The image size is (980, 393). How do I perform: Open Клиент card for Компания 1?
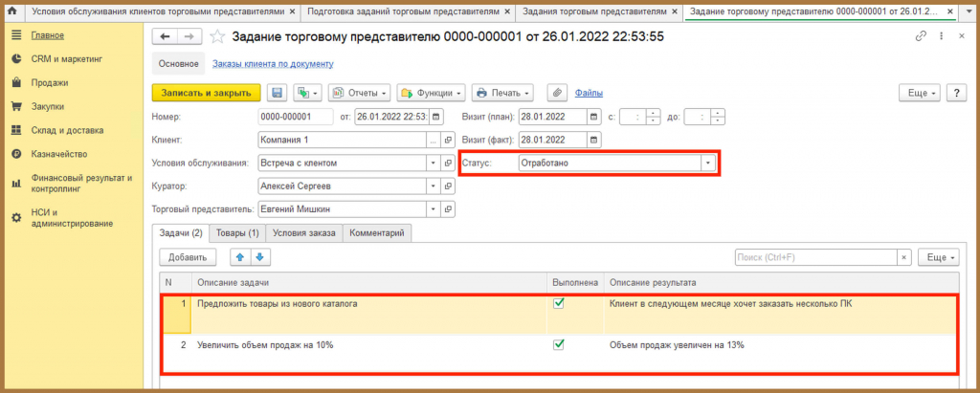448,140
